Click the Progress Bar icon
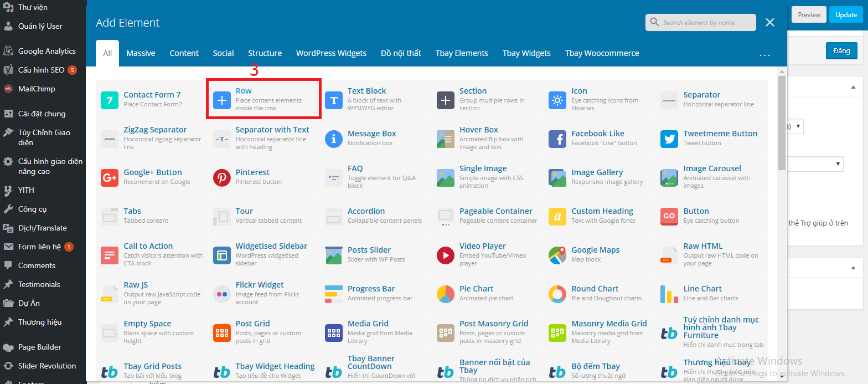This screenshot has height=384, width=868. pyautogui.click(x=334, y=294)
